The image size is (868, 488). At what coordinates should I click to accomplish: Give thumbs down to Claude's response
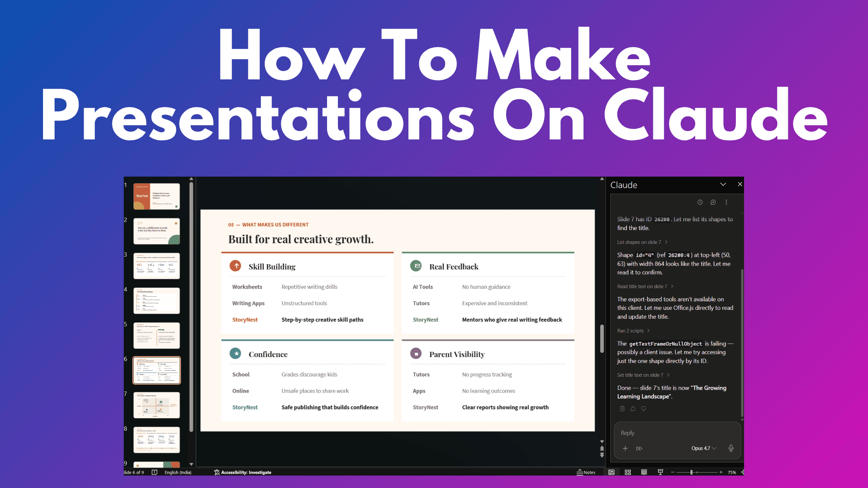tap(644, 409)
